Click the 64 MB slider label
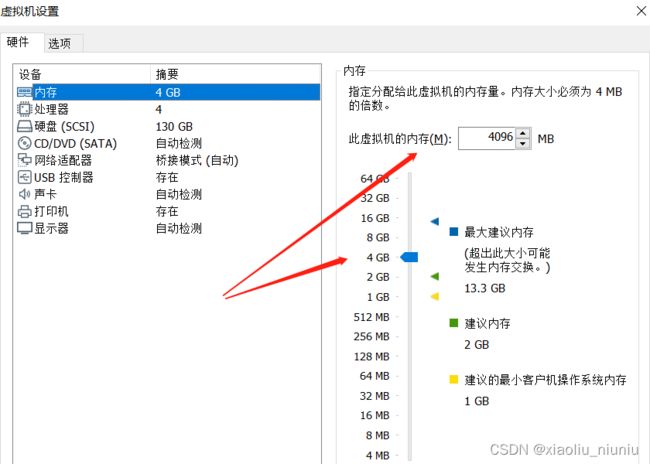The width and height of the screenshot is (650, 464). click(374, 376)
